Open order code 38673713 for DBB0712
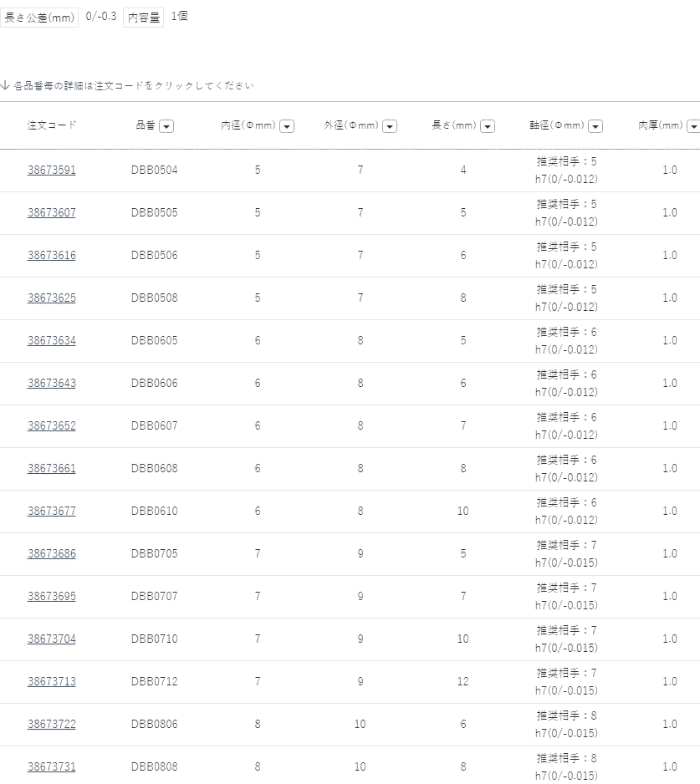The image size is (700, 784). pyautogui.click(x=52, y=682)
